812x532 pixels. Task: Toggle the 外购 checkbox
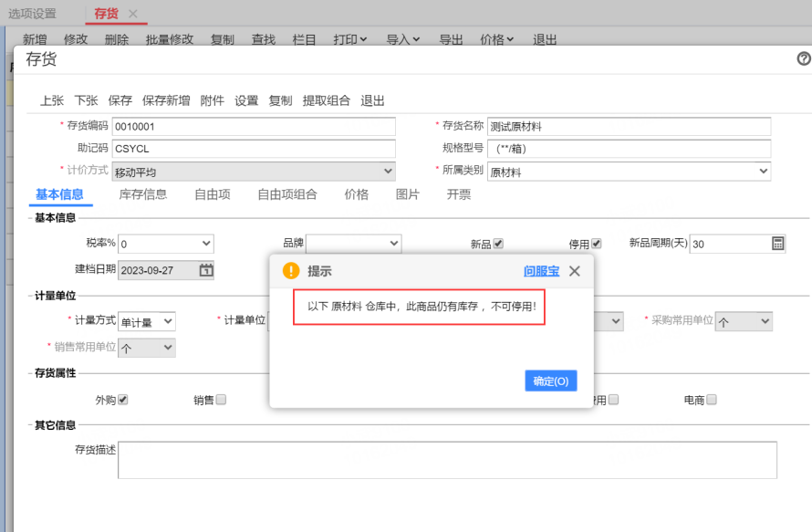click(123, 400)
